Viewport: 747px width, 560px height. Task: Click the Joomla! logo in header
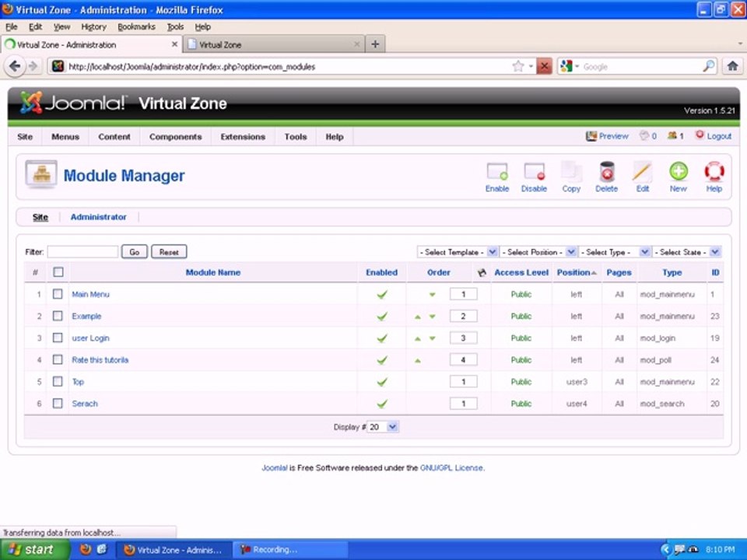[74, 103]
